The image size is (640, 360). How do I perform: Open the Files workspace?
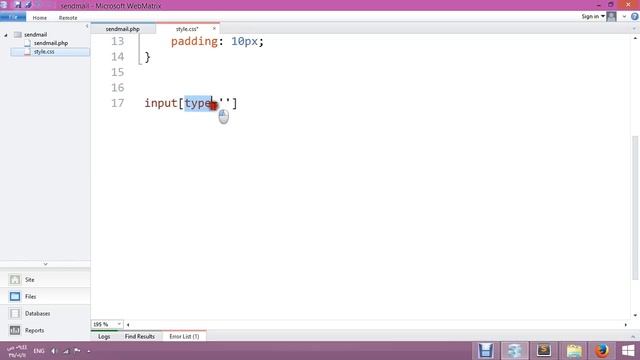[x=45, y=296]
